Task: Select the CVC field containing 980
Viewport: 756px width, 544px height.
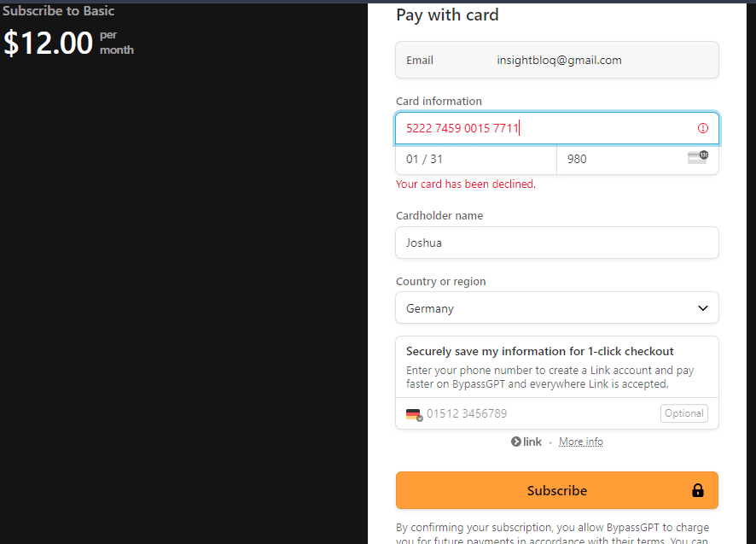Action: 623,159
